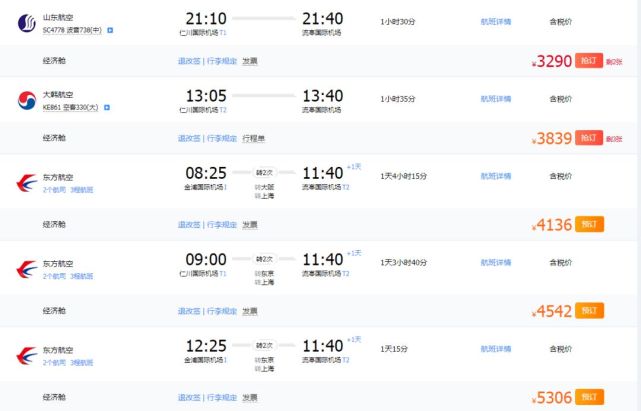Screen dimensions: 641x411
Task: Click the Shandong Airlines logo icon
Action: click(x=27, y=23)
